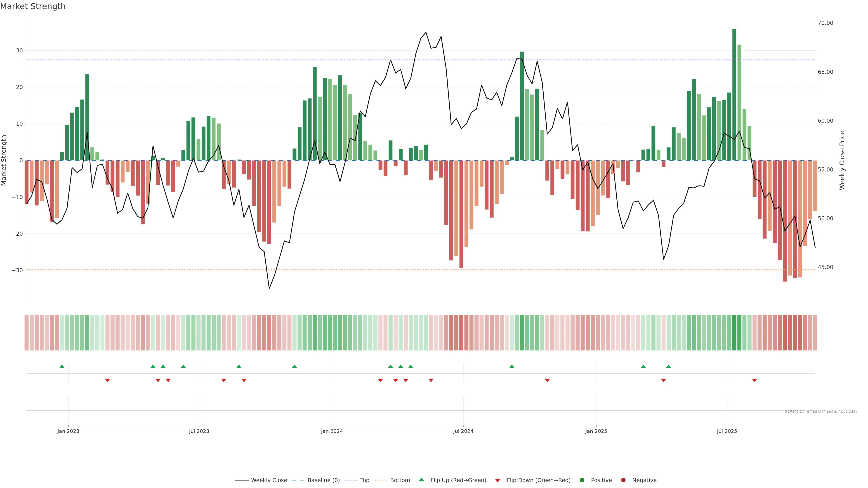
Task: Click Flip Down red triangle legend icon
Action: coord(498,481)
